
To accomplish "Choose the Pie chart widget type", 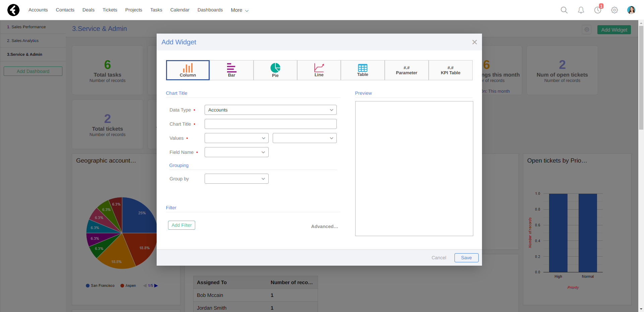I will [x=275, y=70].
